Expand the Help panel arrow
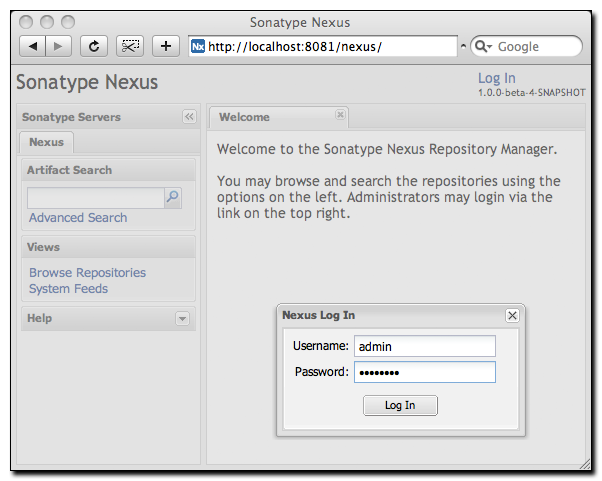 point(182,318)
